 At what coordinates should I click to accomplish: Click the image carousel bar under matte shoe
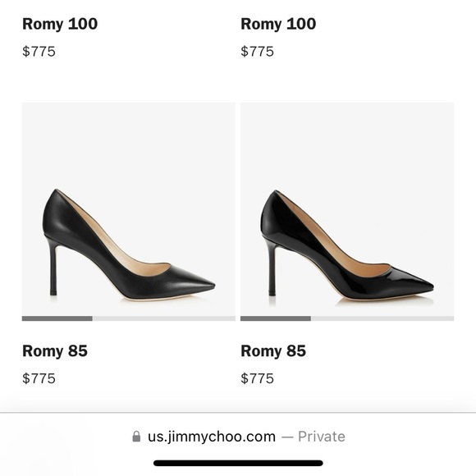(128, 318)
